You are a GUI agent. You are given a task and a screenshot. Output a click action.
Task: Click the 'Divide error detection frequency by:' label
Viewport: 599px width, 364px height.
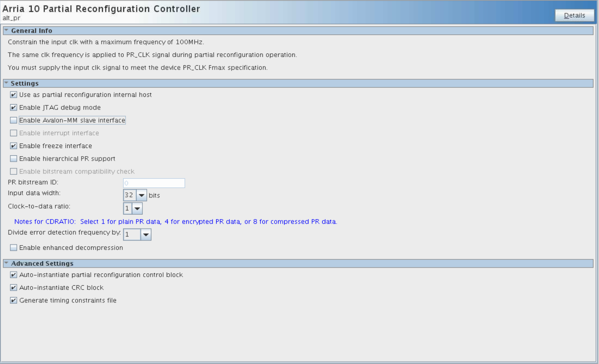[65, 233]
